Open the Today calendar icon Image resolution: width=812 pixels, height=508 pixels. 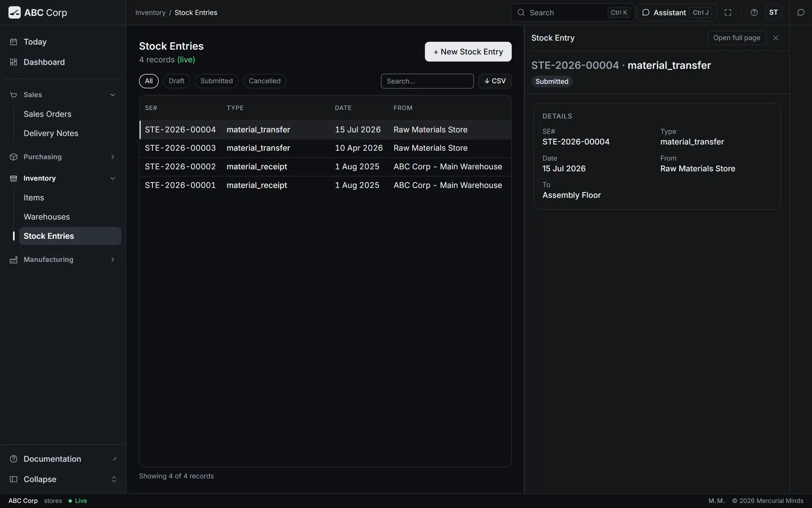14,42
